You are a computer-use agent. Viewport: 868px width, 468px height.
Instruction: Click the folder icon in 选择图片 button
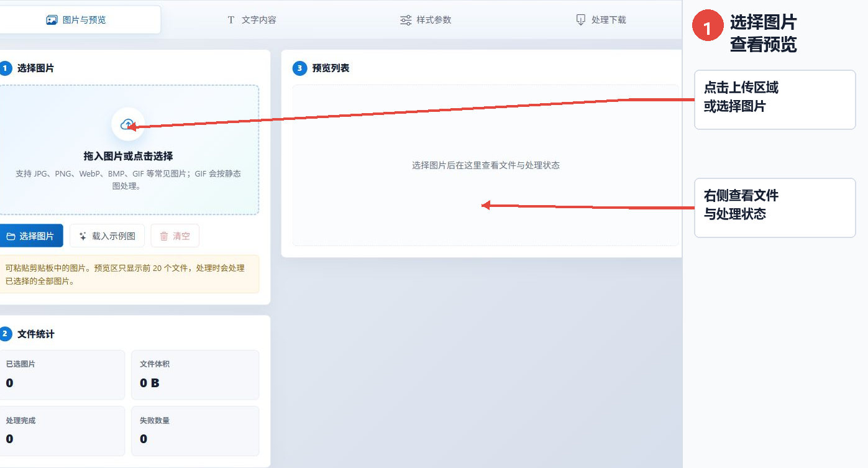coord(11,236)
